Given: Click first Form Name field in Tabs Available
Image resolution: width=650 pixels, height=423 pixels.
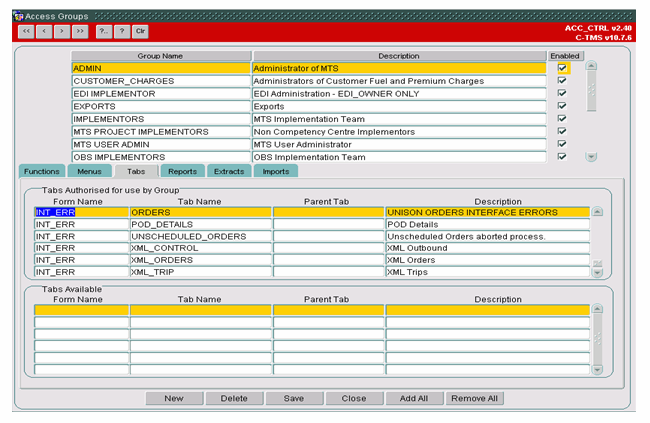Looking at the screenshot, I should click(x=81, y=310).
